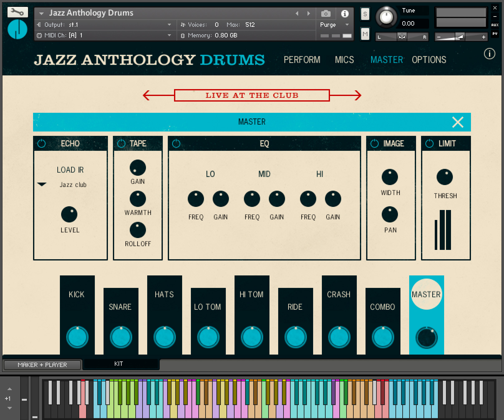Click the MAKER + PLAYER button
Screen dimensions: 504x420
[42, 365]
